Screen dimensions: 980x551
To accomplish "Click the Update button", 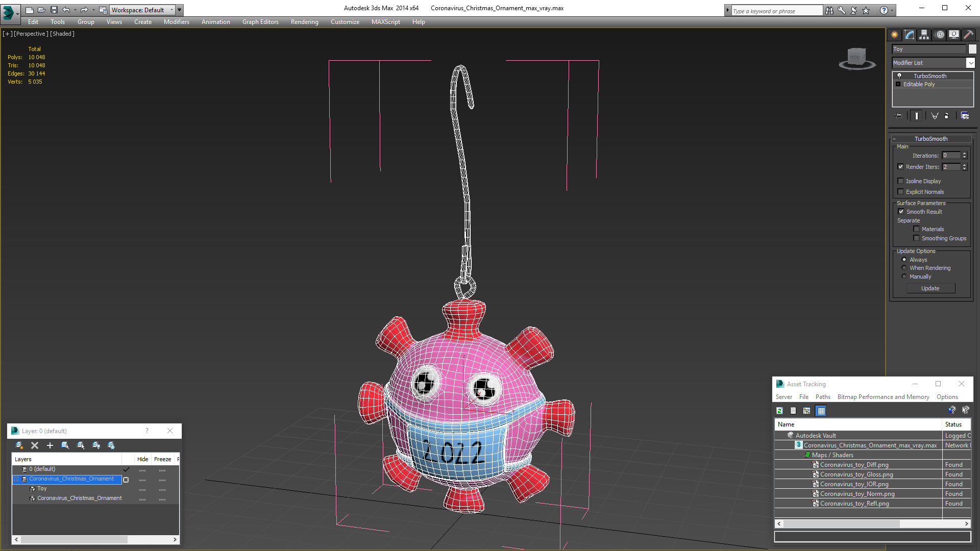I will 930,288.
